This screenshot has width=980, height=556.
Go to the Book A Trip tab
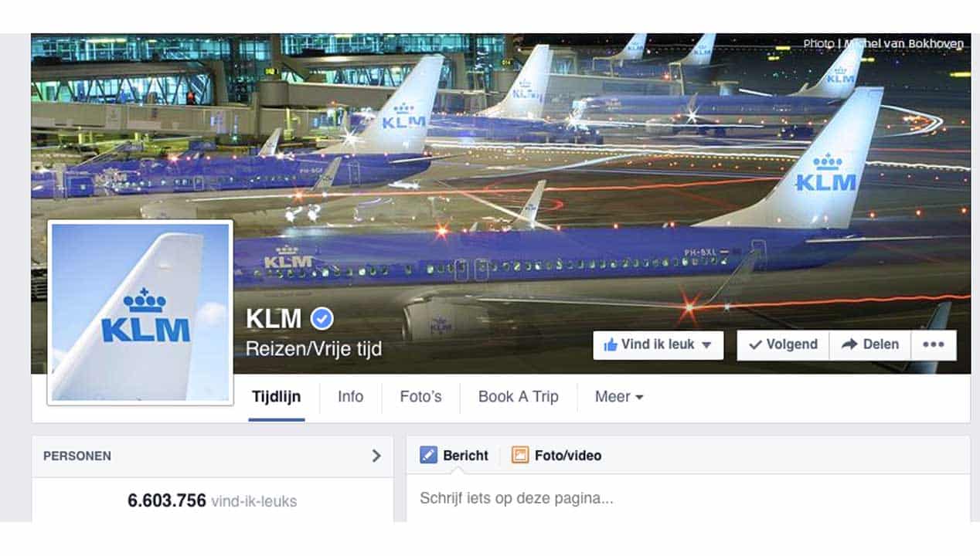[518, 397]
